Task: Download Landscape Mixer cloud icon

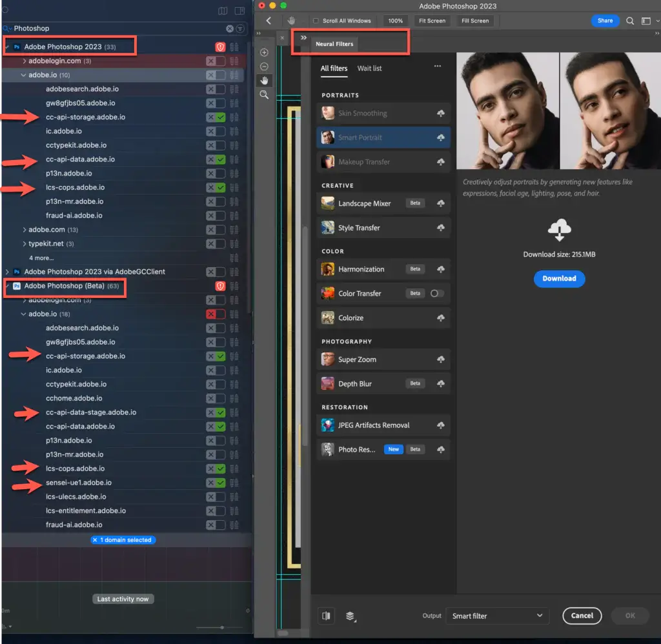Action: click(x=440, y=203)
